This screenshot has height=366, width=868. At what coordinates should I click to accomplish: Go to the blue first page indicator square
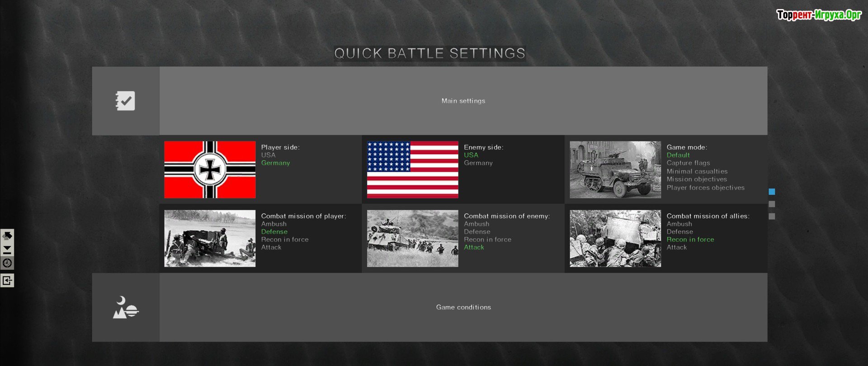coord(772,192)
